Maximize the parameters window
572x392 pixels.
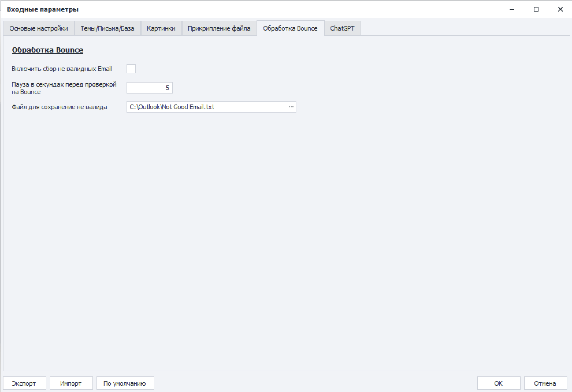tap(536, 9)
